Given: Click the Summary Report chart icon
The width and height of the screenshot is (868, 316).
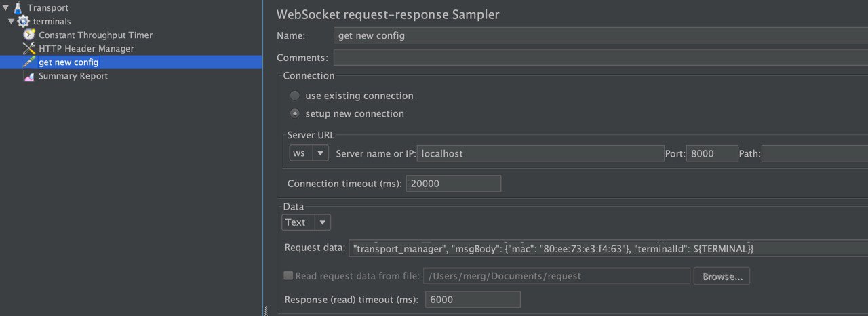Looking at the screenshot, I should click(29, 76).
